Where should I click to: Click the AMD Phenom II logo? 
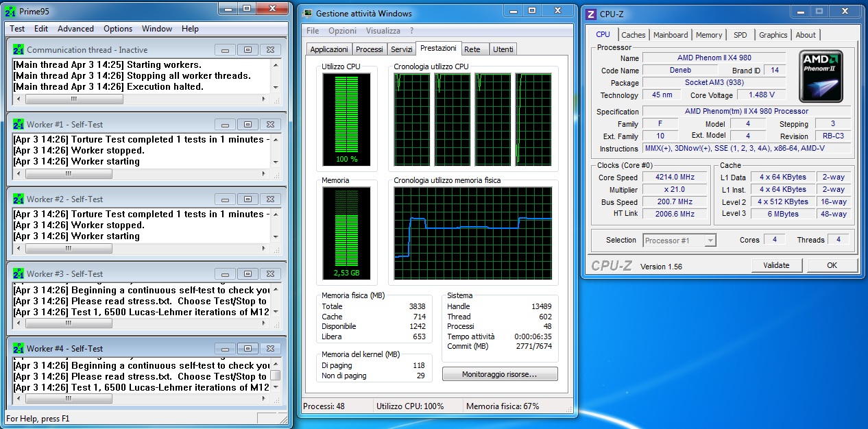click(821, 77)
